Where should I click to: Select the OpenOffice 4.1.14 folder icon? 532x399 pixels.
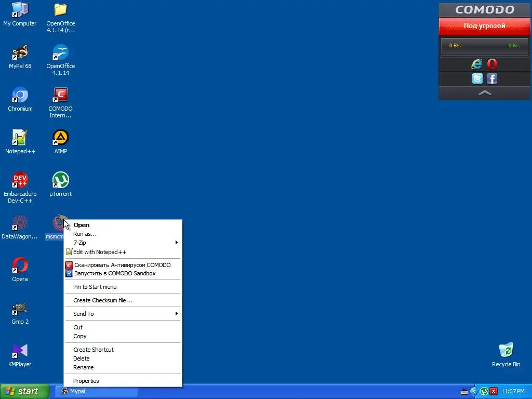(60, 17)
